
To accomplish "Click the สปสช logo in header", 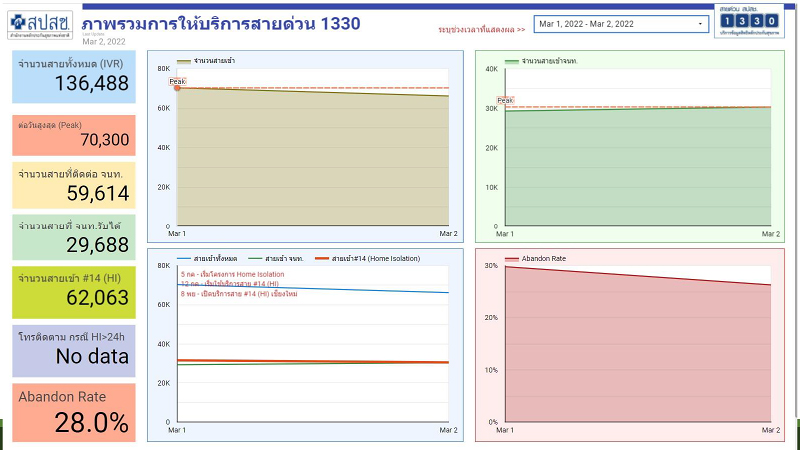I will click(x=41, y=22).
